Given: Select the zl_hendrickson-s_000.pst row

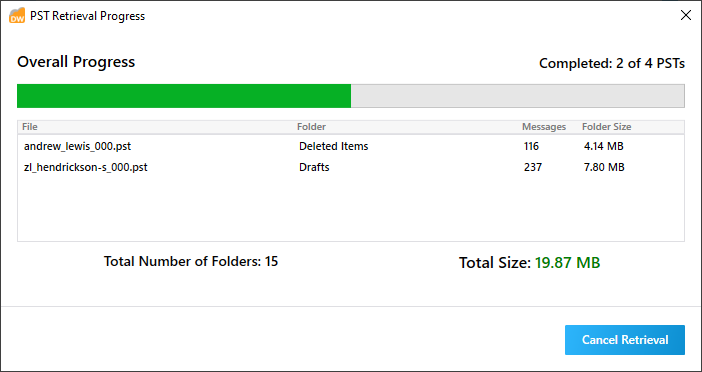Looking at the screenshot, I should [351, 167].
